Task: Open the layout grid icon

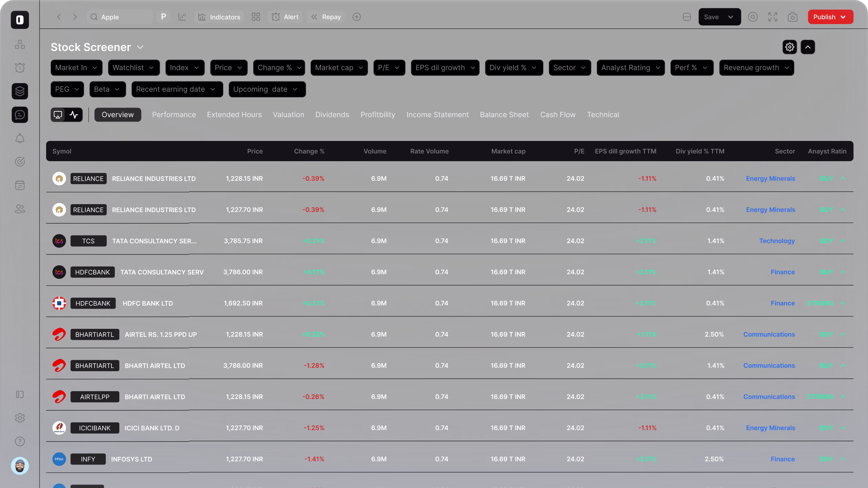Action: [256, 17]
